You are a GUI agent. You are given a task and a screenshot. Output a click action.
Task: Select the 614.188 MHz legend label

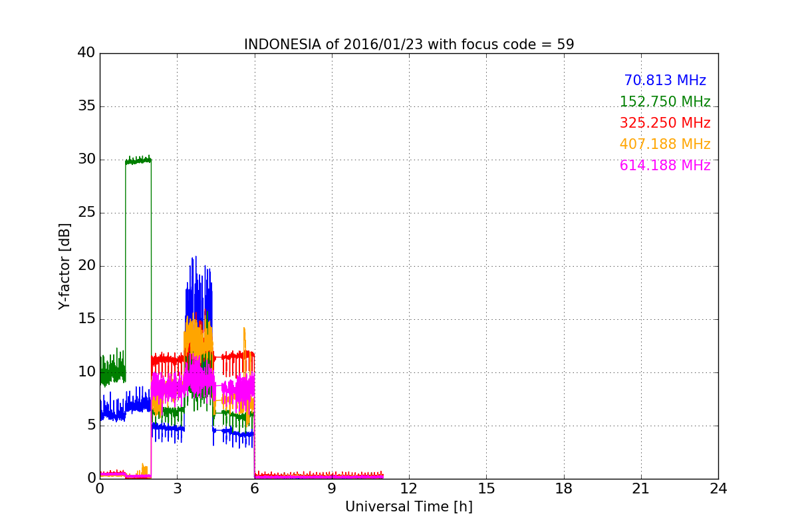click(x=665, y=166)
